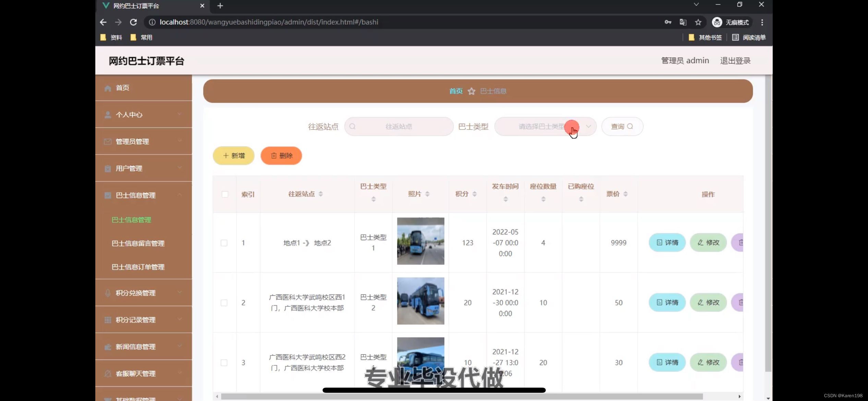
Task: Expand 用户管理 sidebar menu
Action: [x=144, y=168]
